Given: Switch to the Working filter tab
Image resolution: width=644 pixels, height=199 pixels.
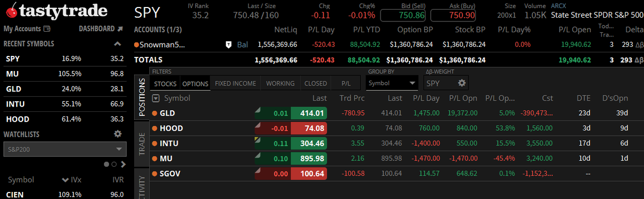Looking at the screenshot, I should [280, 83].
